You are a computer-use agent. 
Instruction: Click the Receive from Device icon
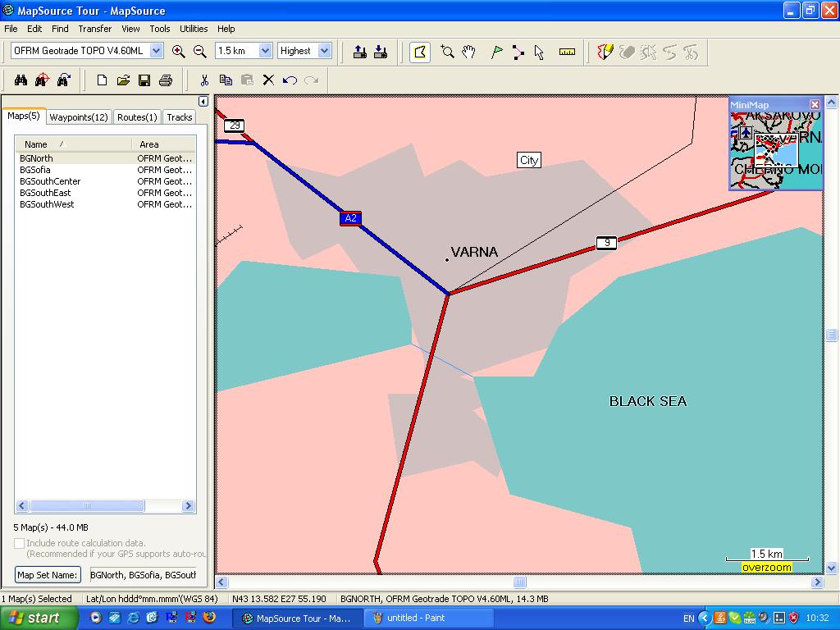(x=381, y=52)
